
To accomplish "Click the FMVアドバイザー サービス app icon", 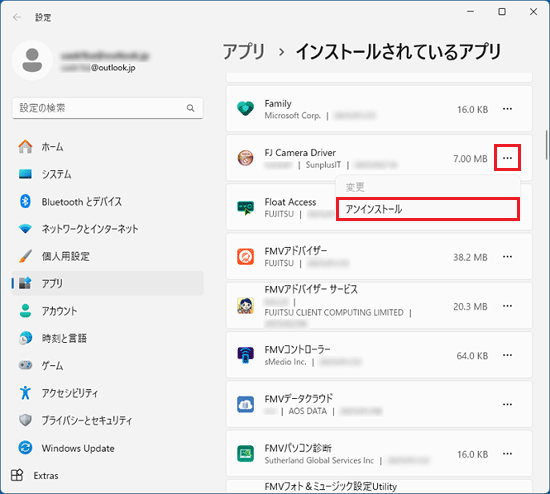I will coord(245,306).
